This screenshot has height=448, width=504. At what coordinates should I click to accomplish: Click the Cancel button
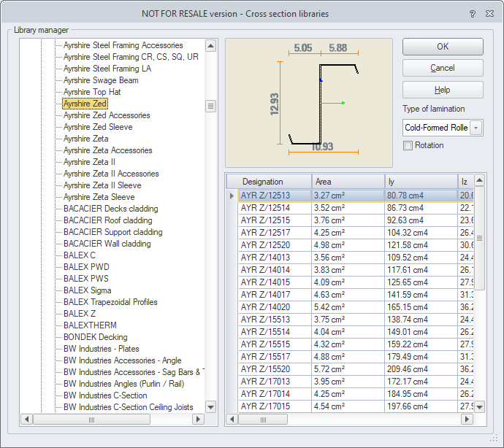point(443,68)
